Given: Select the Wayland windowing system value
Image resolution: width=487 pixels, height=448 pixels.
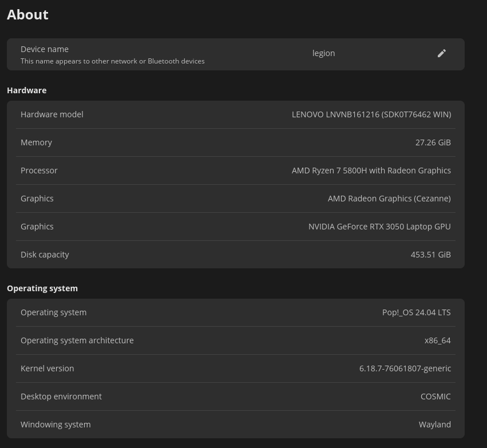Looking at the screenshot, I should [x=434, y=425].
